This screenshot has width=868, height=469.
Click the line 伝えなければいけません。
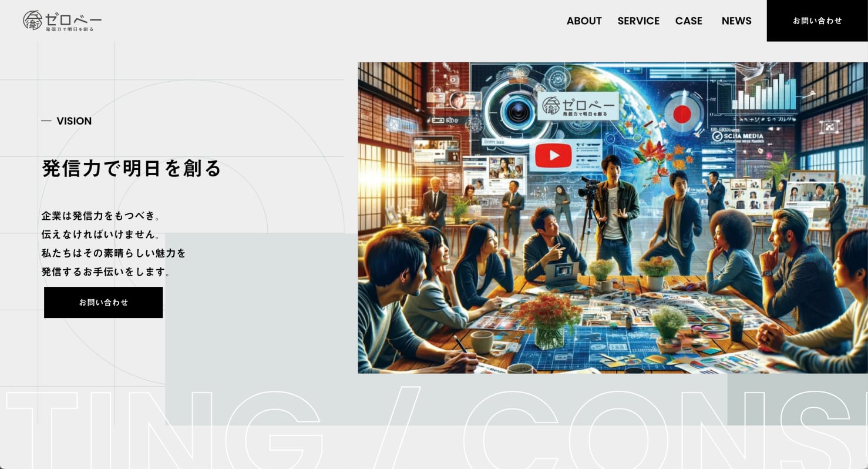point(101,235)
